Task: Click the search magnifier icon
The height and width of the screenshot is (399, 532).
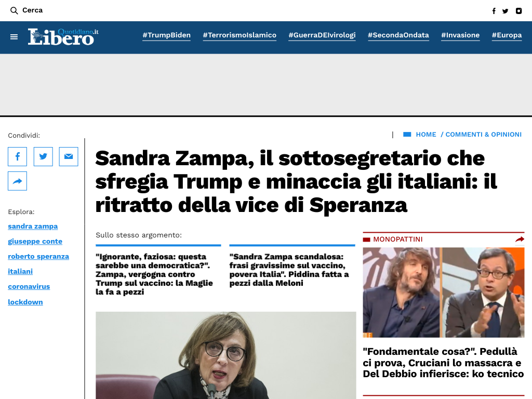Action: tap(14, 10)
